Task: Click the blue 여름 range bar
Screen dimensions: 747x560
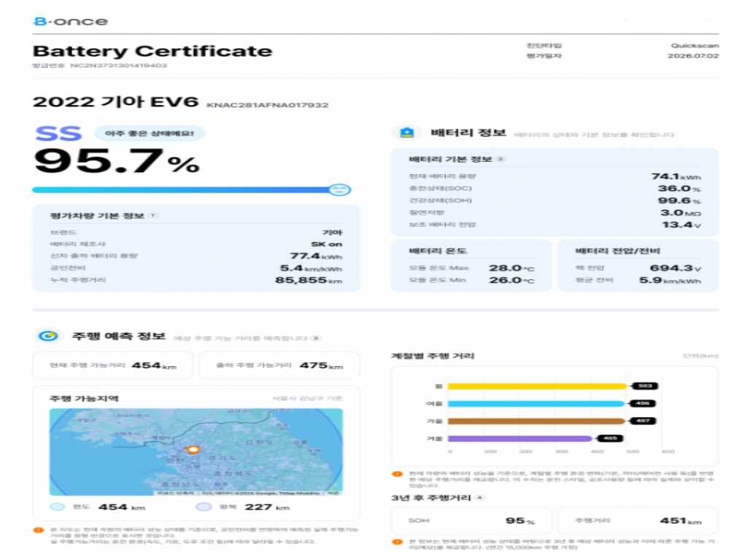Action: click(536, 404)
